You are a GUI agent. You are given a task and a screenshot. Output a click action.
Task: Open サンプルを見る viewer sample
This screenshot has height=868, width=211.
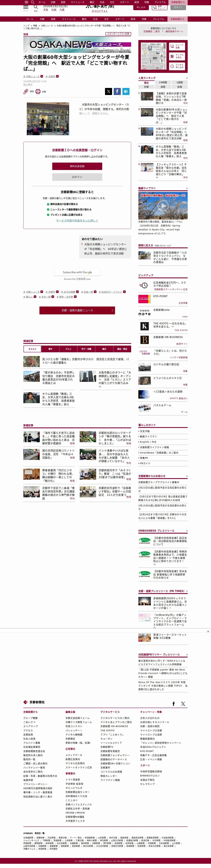[177, 56]
